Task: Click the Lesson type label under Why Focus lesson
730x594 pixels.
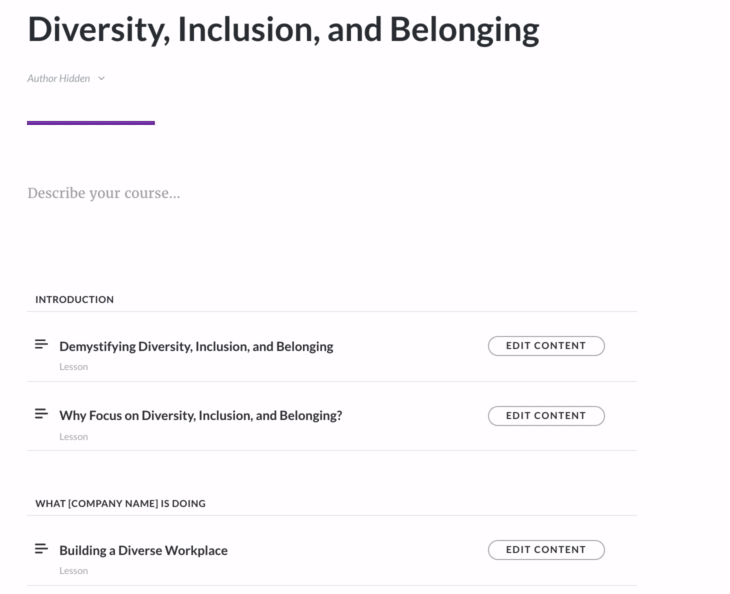Action: tap(73, 437)
